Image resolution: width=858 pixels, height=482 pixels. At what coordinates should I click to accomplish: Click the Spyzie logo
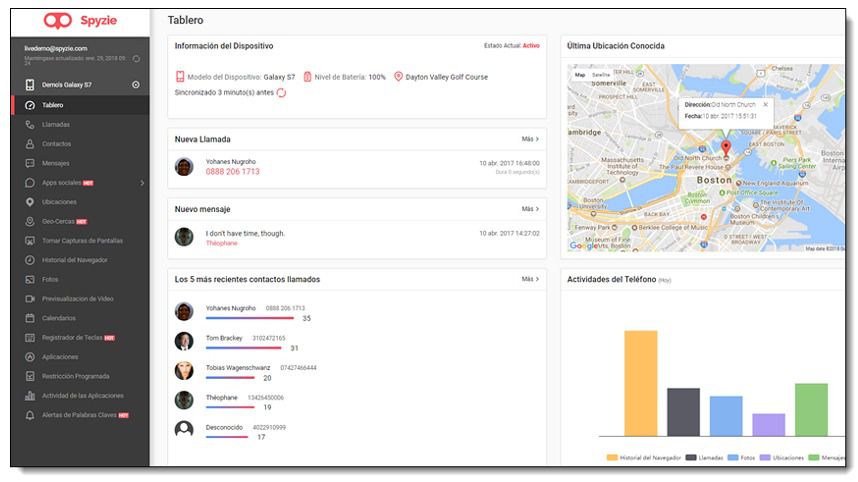click(x=80, y=21)
